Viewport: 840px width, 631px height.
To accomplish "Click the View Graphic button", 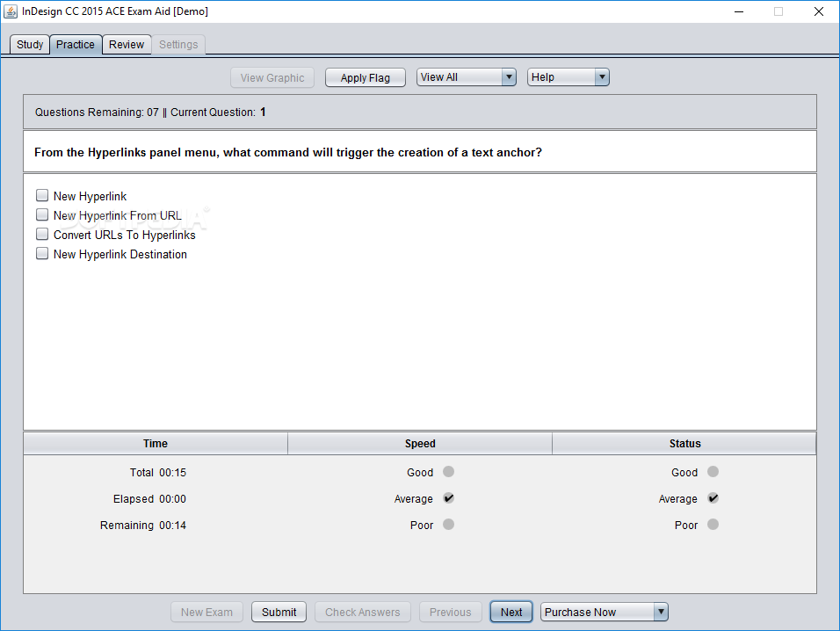I will click(272, 77).
